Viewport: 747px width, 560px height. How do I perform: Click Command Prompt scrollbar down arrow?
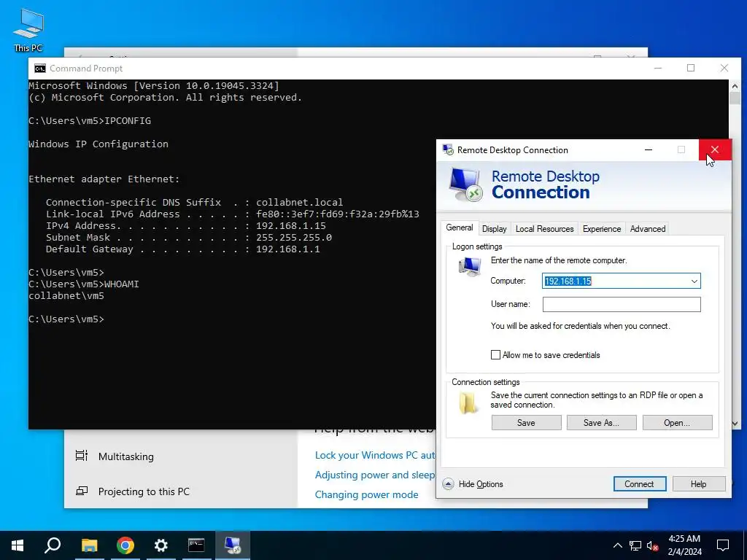point(735,424)
